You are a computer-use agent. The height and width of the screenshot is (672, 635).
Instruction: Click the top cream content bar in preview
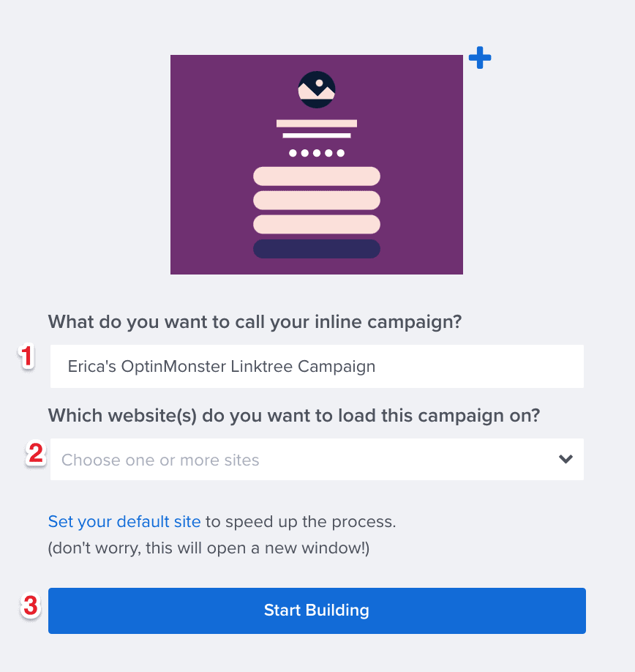pos(316,176)
